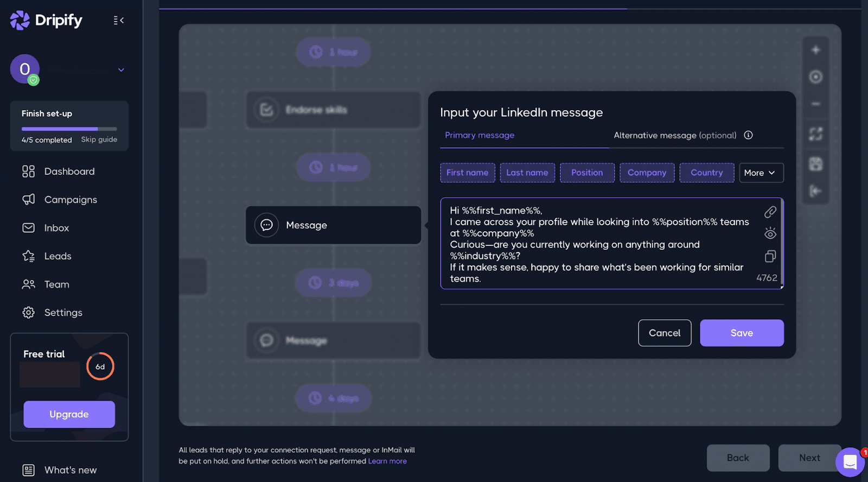
Task: Click inside the LinkedIn message text area
Action: [x=597, y=244]
